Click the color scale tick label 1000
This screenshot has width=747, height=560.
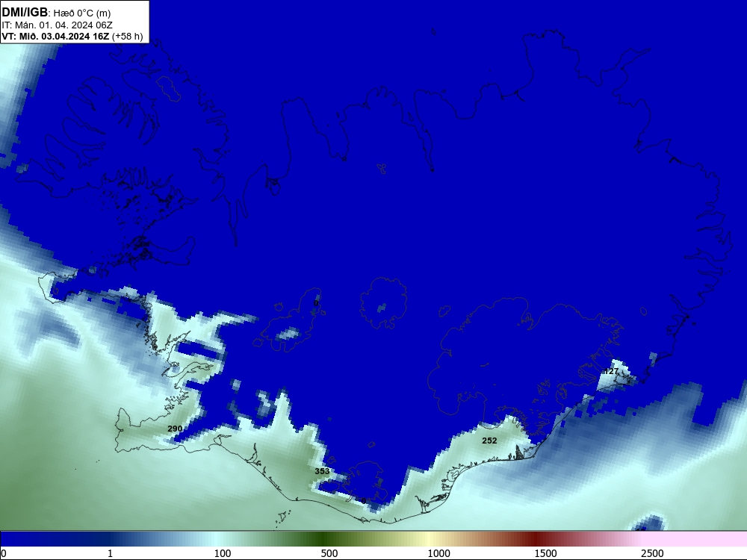pyautogui.click(x=438, y=553)
